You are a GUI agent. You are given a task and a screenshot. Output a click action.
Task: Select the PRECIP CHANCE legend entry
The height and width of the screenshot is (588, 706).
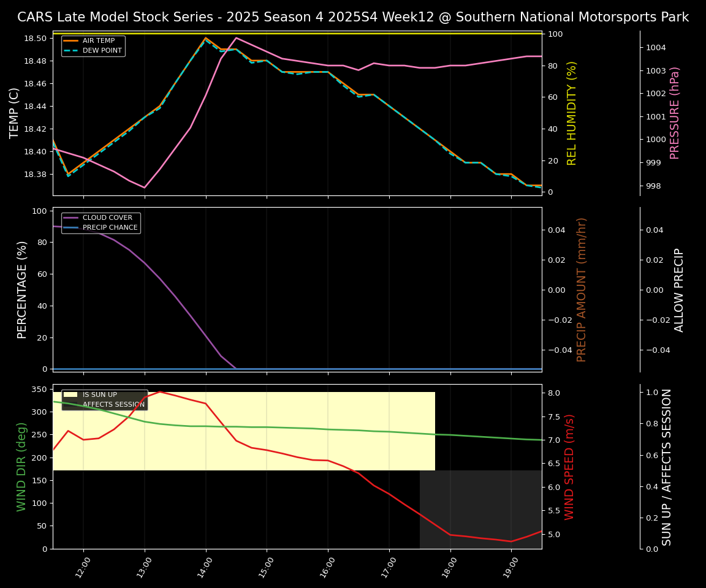[110, 228]
